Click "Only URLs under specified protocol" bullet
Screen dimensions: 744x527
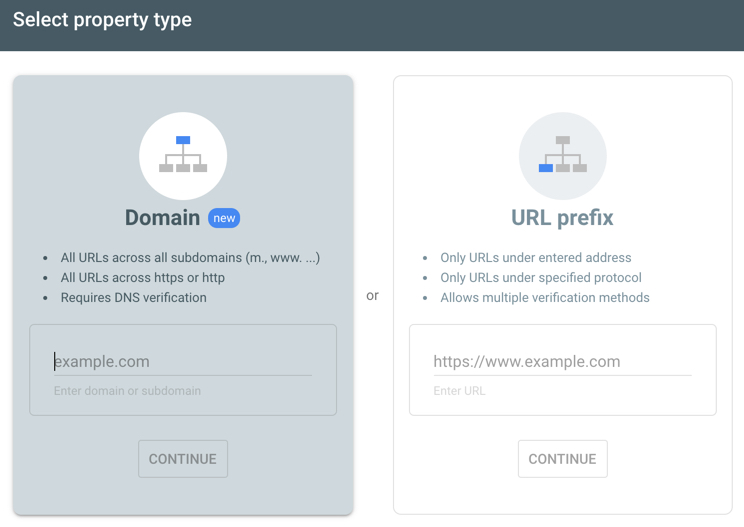pyautogui.click(x=541, y=278)
